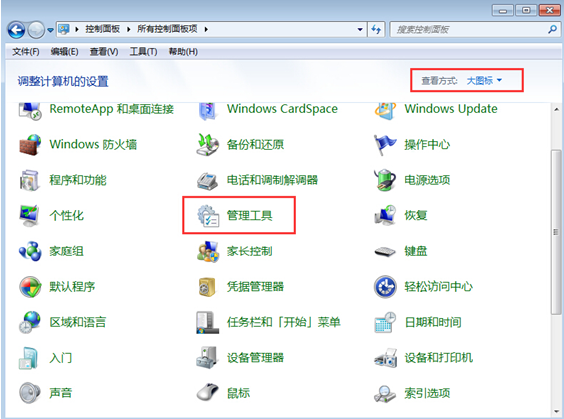
Task: Open the 任务栏和「开始」菜单 icon
Action: pyautogui.click(x=208, y=322)
